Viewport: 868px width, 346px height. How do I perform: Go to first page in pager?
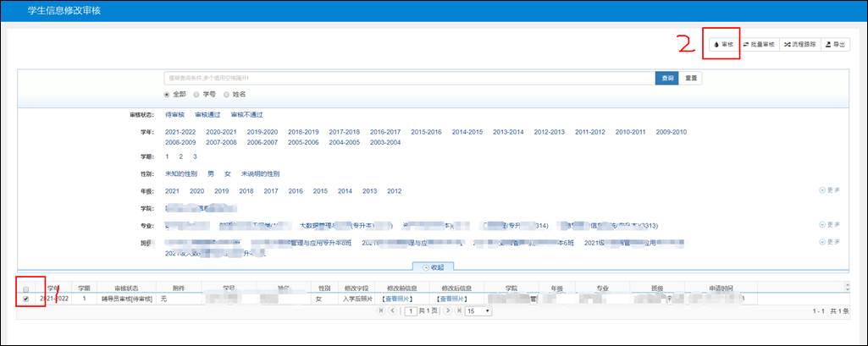coord(382,311)
